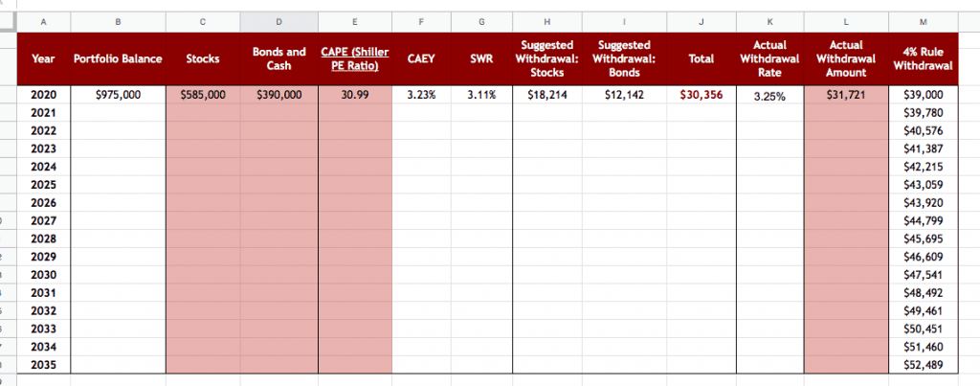Select the Actual Withdrawal Rate 3.25% cell
This screenshot has height=386, width=980.
click(769, 96)
